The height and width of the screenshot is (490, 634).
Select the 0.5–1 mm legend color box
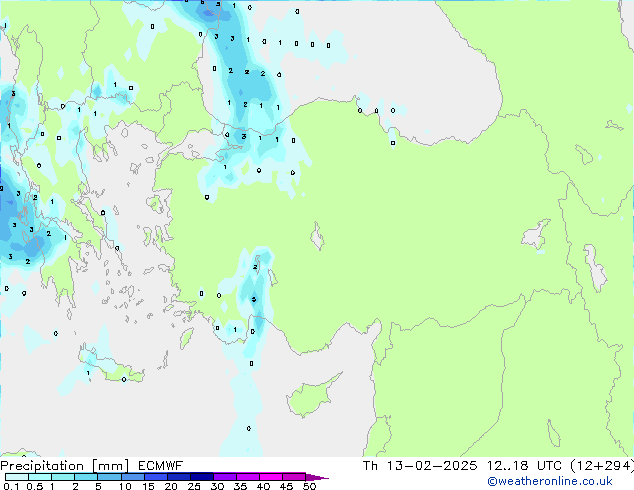40,477
